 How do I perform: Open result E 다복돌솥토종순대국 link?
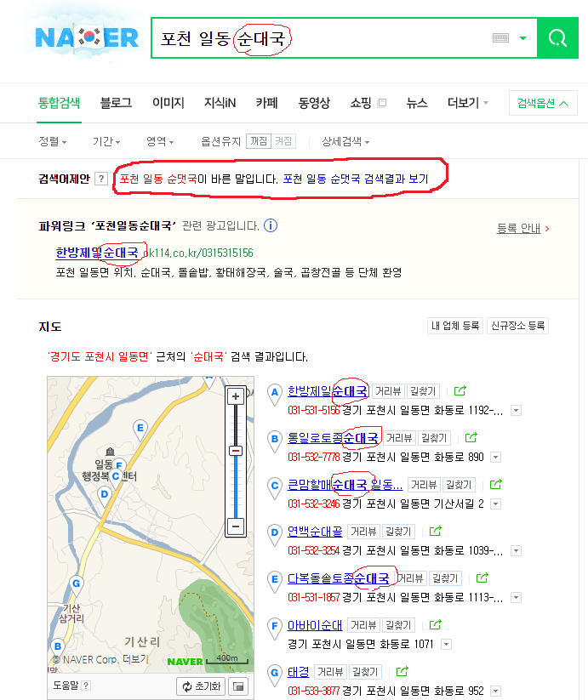(x=339, y=578)
